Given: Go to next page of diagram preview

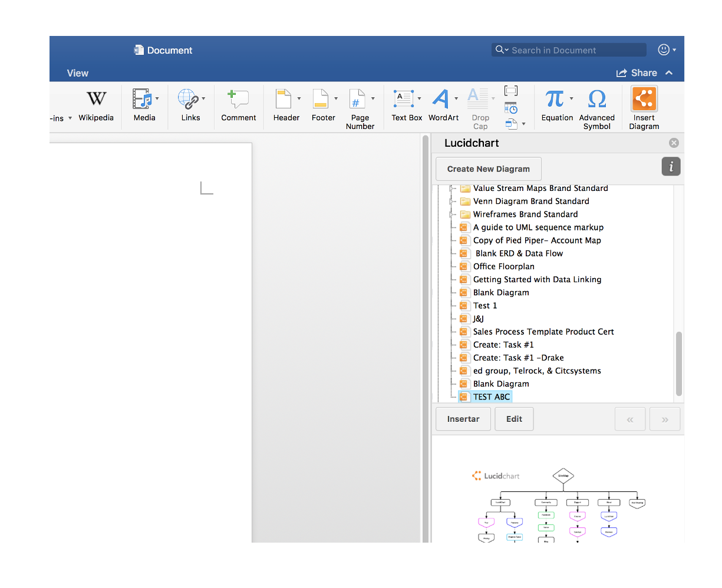Looking at the screenshot, I should [665, 419].
